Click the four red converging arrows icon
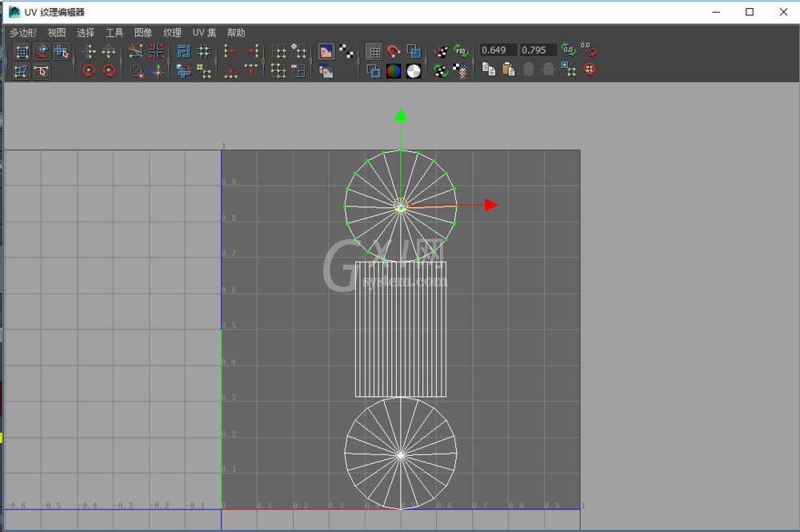Viewport: 800px width, 532px height. coord(156,51)
